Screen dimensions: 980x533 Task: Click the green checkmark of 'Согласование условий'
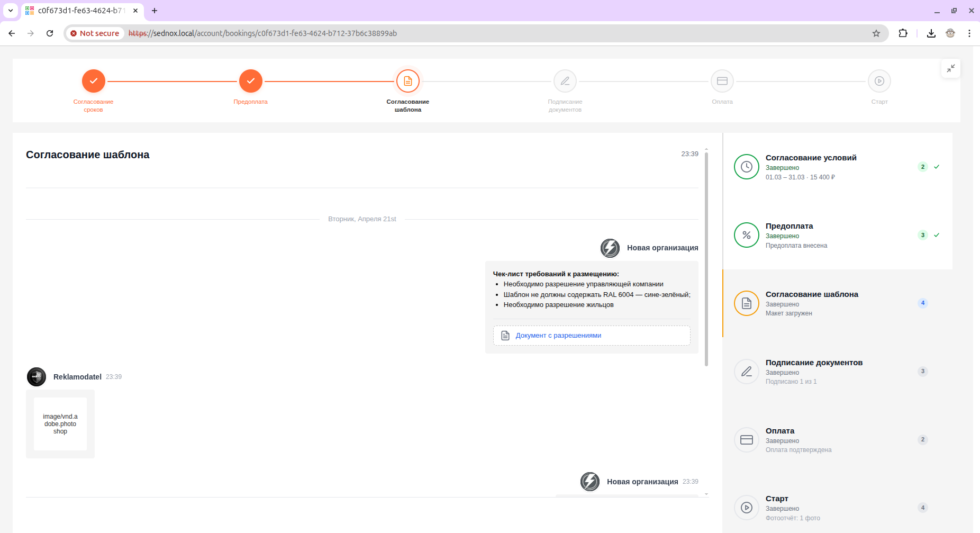(937, 167)
